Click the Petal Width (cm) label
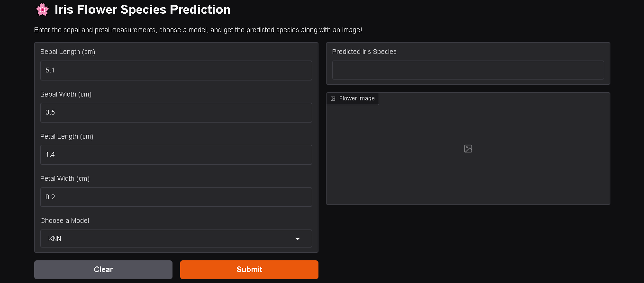Screen dimensions: 644x283 pyautogui.click(x=65, y=178)
